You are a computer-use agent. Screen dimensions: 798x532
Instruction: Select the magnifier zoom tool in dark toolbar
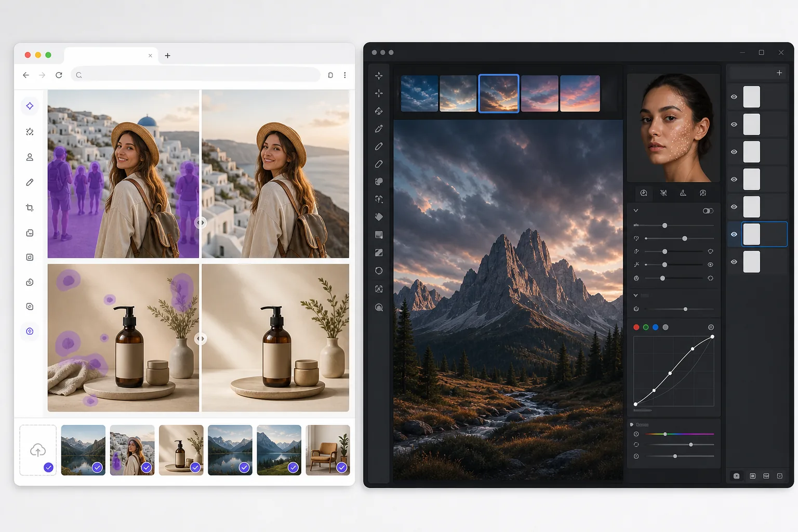coord(379,308)
